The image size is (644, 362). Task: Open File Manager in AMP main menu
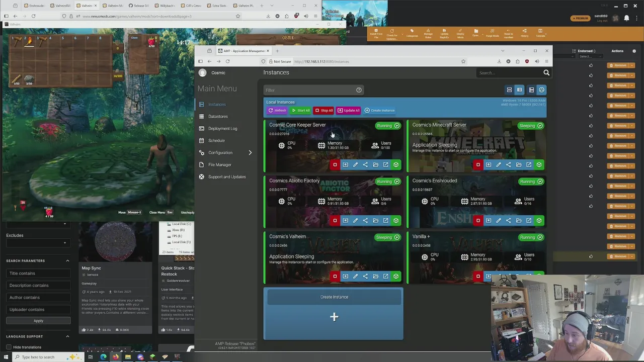(220, 165)
